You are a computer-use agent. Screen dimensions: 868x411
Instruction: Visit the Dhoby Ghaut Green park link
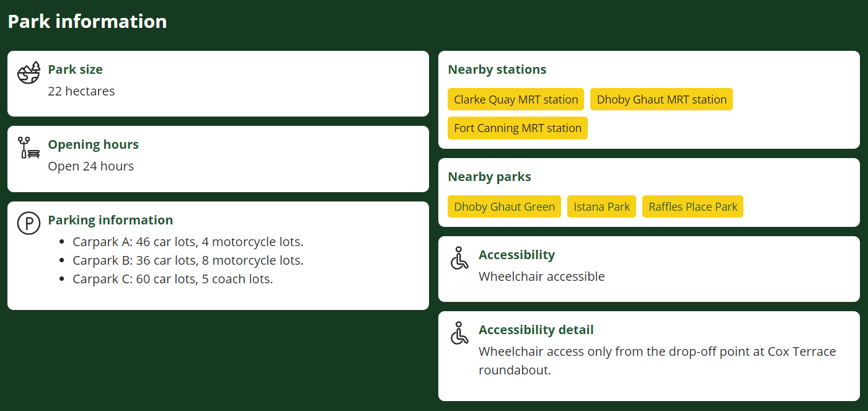(x=504, y=206)
